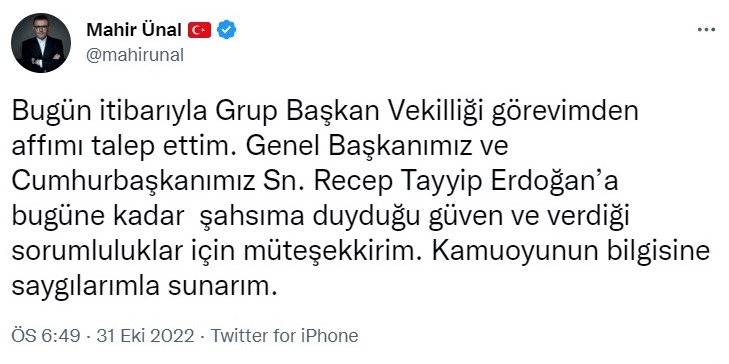Click the name Recep Tayyip Erdoğan'a in tweet
The height and width of the screenshot is (364, 729).
(x=466, y=182)
